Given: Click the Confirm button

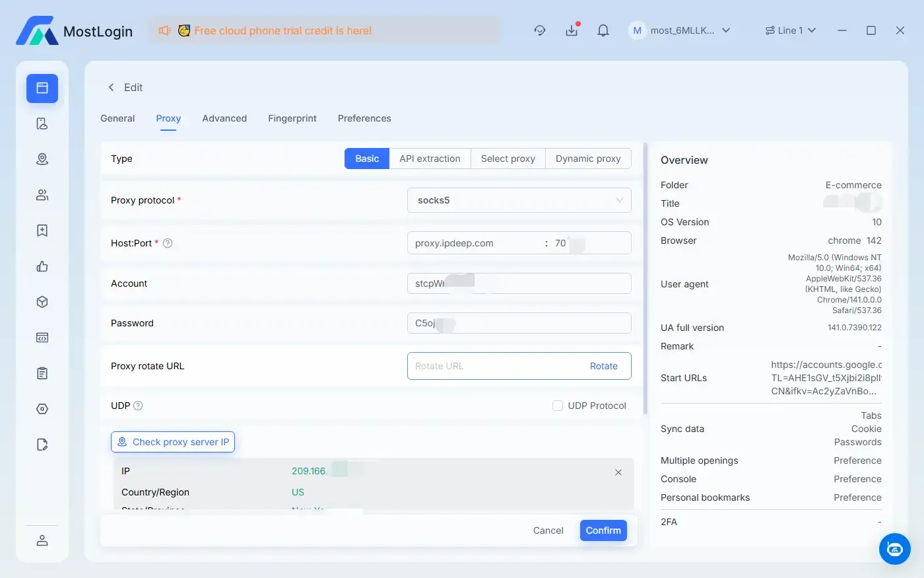Looking at the screenshot, I should click(603, 530).
